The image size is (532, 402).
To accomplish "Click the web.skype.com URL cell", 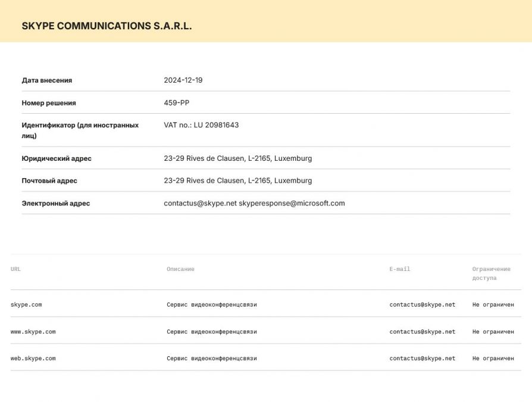I will click(33, 358).
